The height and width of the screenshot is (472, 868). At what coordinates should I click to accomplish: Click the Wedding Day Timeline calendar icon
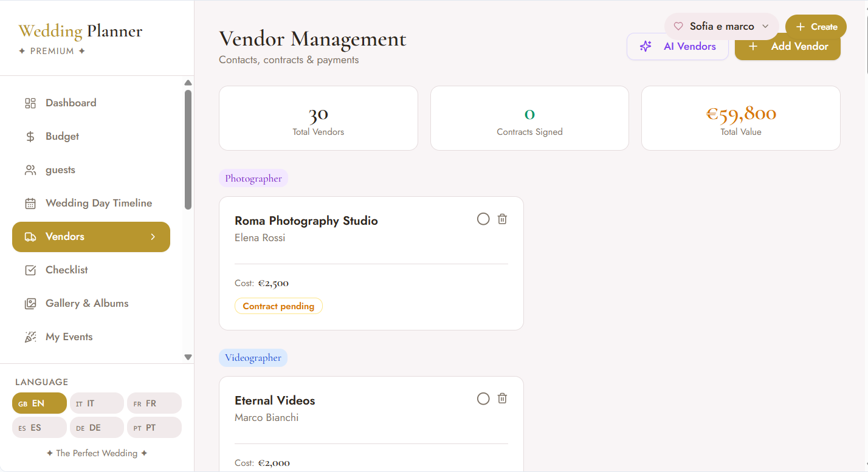[30, 204]
